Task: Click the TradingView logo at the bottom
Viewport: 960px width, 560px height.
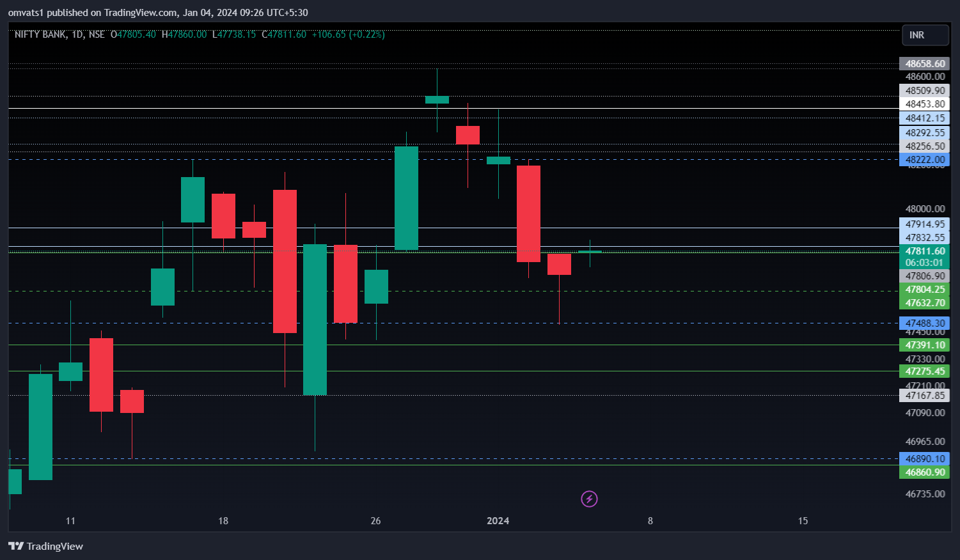Action: click(x=45, y=546)
